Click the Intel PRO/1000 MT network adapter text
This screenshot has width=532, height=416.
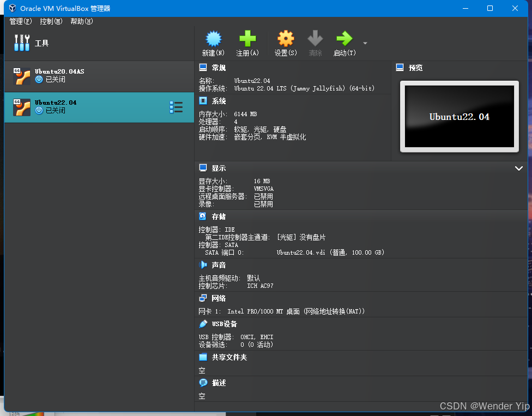coord(296,311)
